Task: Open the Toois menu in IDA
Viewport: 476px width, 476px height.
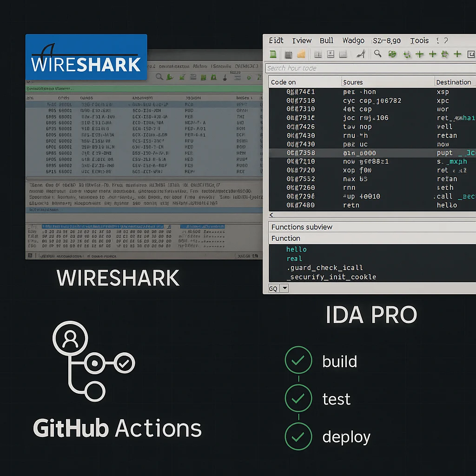Action: [x=419, y=40]
